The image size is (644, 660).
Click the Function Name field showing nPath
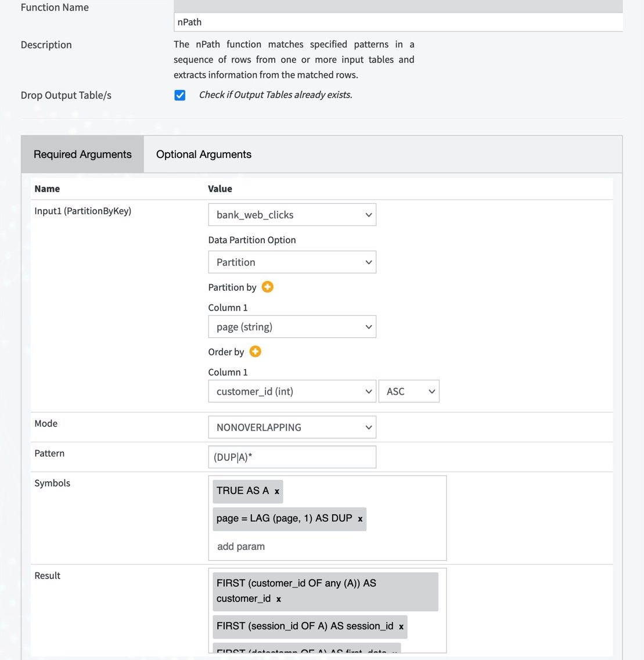tap(398, 22)
